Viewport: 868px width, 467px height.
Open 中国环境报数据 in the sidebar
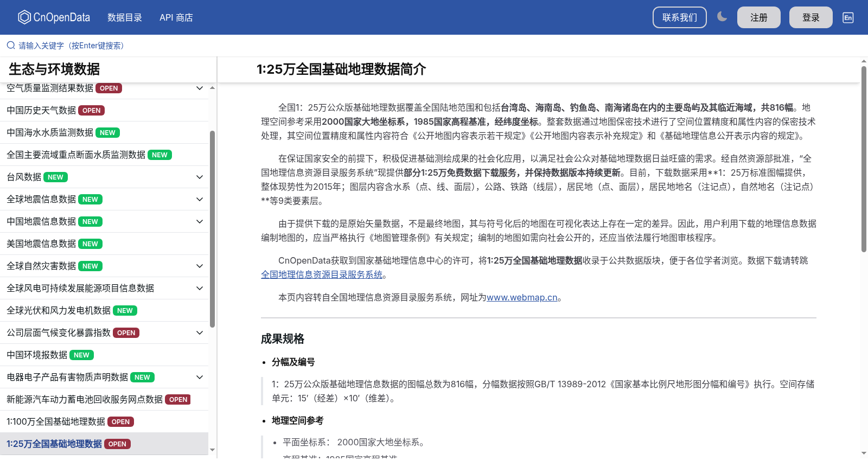(x=37, y=355)
